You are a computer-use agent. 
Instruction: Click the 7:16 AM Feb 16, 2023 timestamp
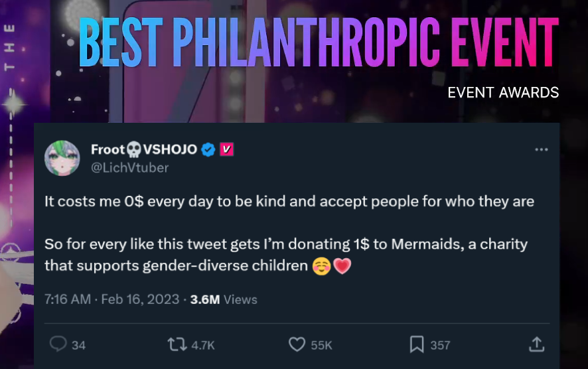[111, 299]
